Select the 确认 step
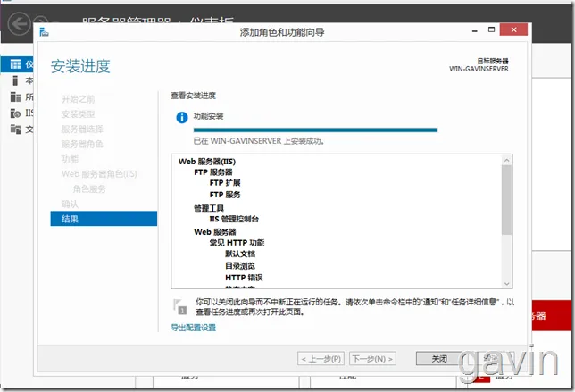Image resolution: width=575 pixels, height=392 pixels. pos(70,204)
